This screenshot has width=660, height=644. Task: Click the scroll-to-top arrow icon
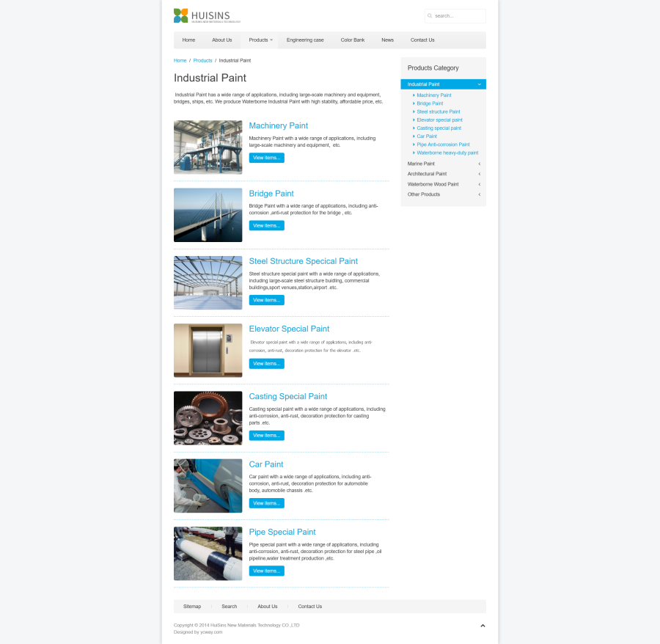[x=483, y=626]
